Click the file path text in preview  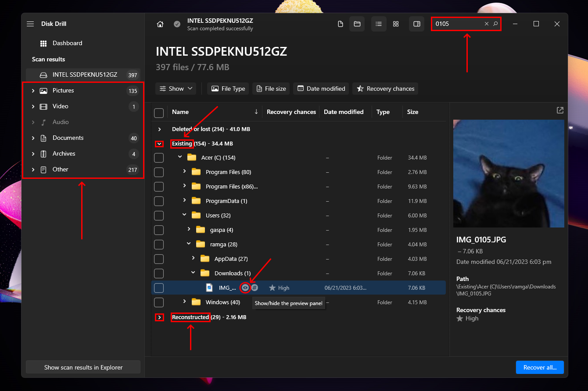click(506, 290)
